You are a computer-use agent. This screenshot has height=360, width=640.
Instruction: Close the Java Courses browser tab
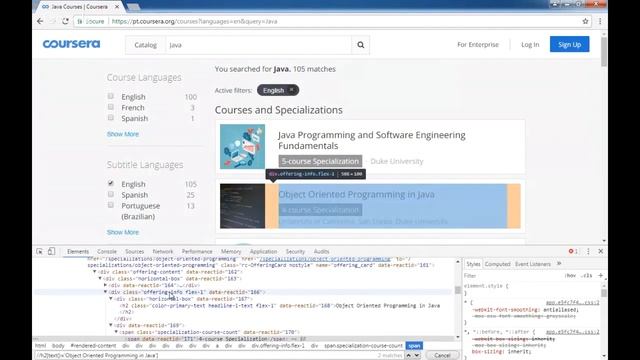117,7
